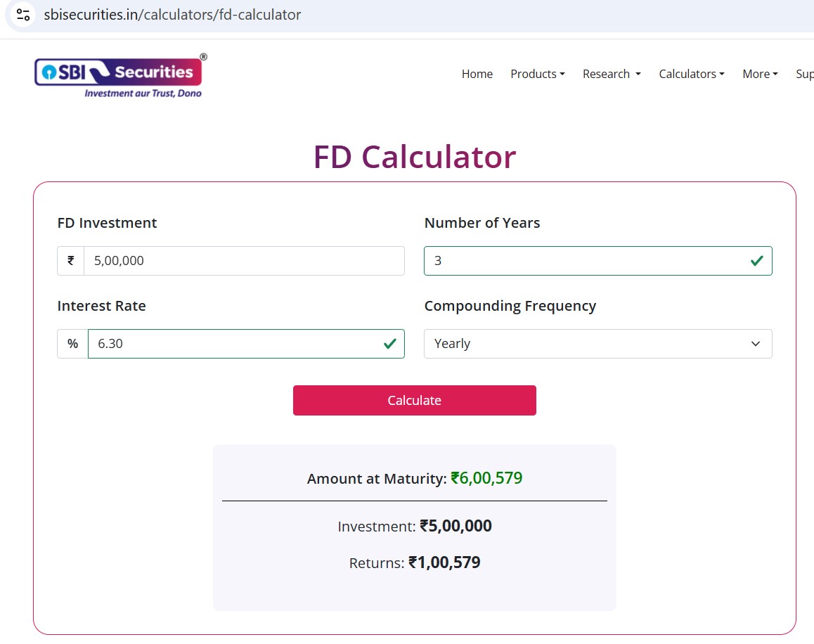This screenshot has height=644, width=814.
Task: Expand the Products menu
Action: tap(537, 74)
